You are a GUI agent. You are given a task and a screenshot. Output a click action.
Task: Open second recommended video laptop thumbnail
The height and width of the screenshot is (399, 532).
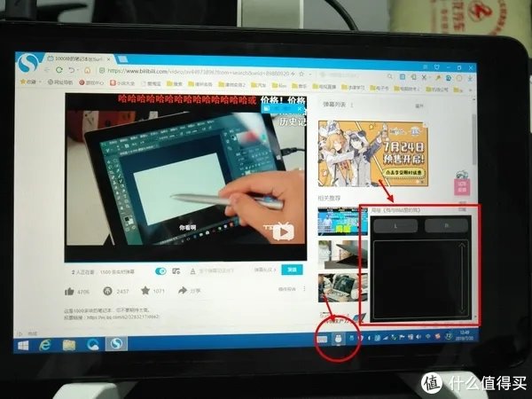(342, 254)
